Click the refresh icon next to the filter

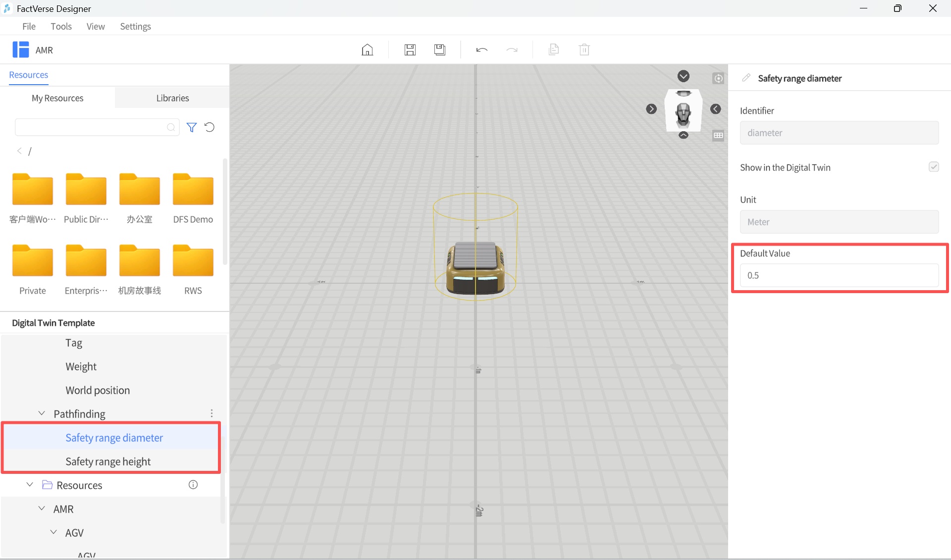click(x=209, y=127)
